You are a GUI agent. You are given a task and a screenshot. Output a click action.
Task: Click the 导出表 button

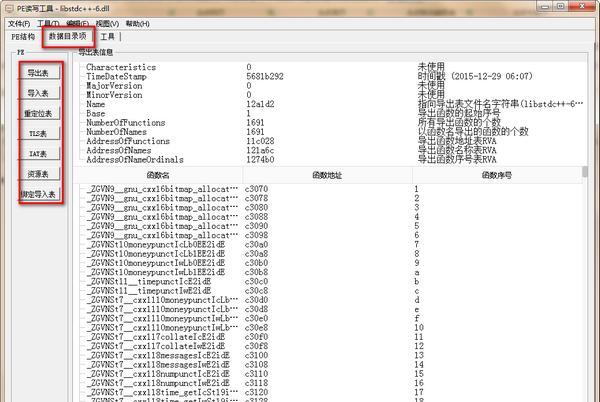(39, 73)
